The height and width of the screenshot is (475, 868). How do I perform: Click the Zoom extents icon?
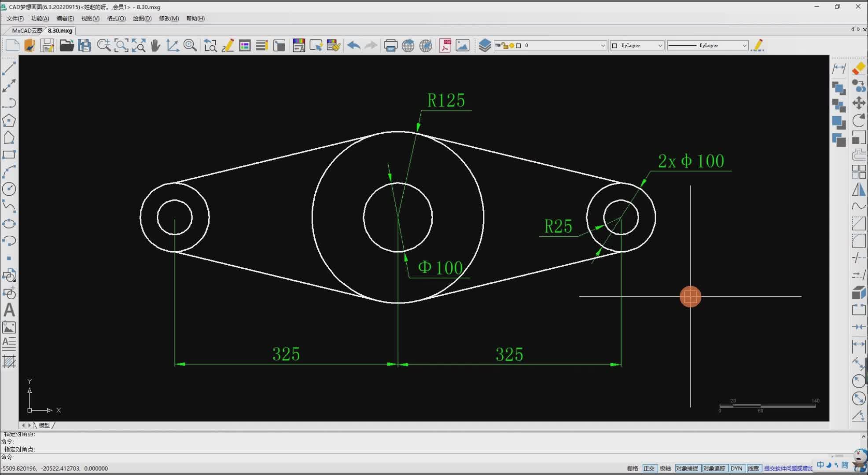138,45
